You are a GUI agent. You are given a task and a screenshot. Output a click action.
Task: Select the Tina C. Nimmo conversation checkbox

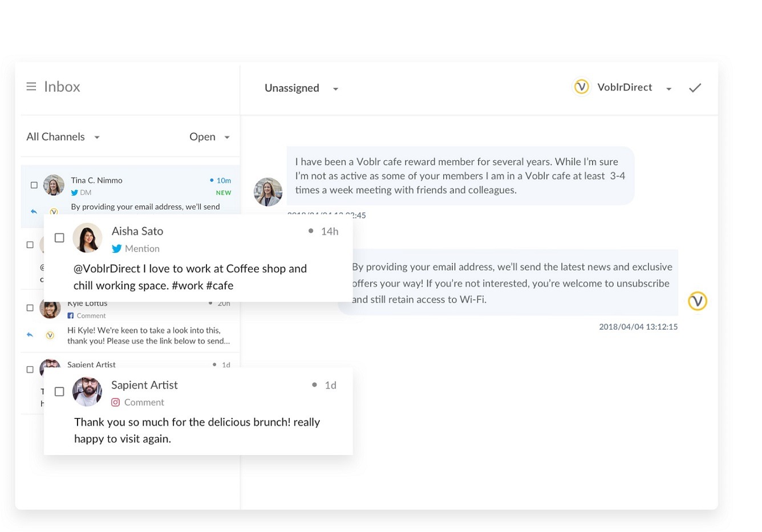coord(34,185)
